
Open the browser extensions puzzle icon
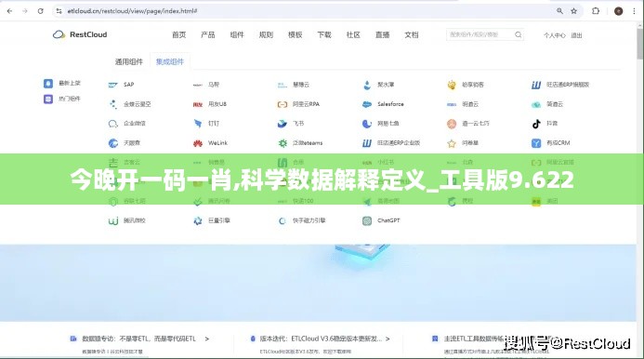[596, 11]
